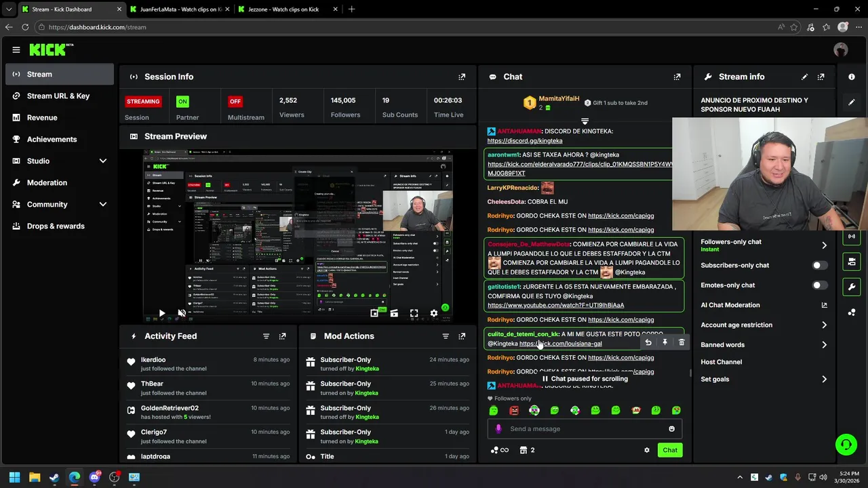
Task: Pop out the Chat panel
Action: coord(677,77)
